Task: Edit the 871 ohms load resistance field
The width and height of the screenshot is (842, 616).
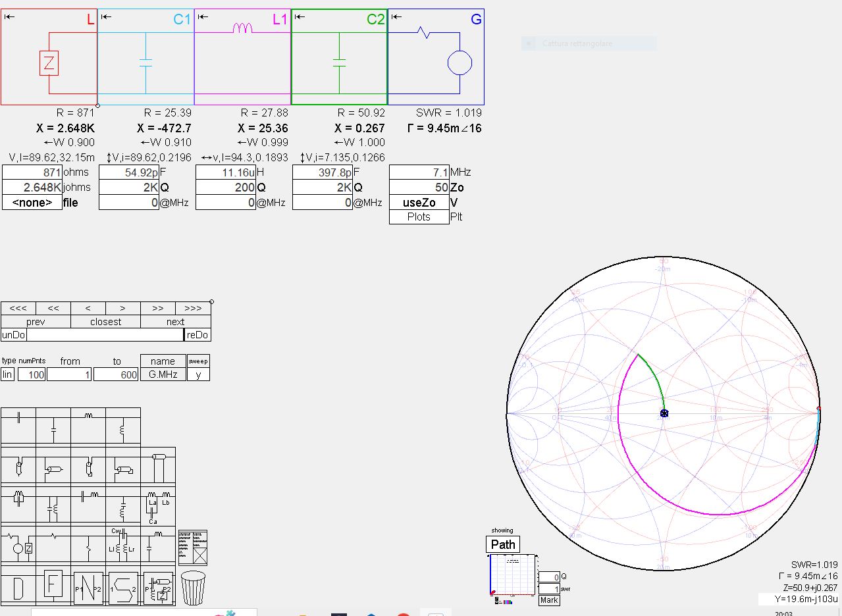Action: pyautogui.click(x=32, y=172)
